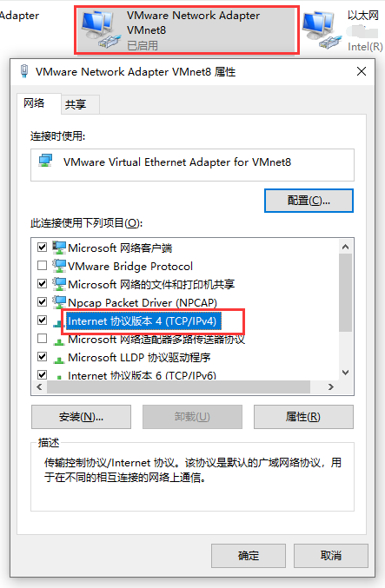385x588 pixels.
Task: Click the vertical scrollbar thumb in list
Action: coord(346,293)
